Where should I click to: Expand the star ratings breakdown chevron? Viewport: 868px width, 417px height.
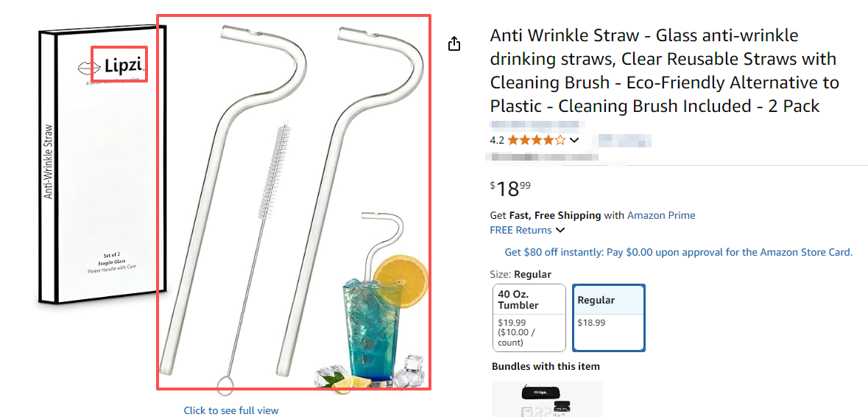point(574,140)
